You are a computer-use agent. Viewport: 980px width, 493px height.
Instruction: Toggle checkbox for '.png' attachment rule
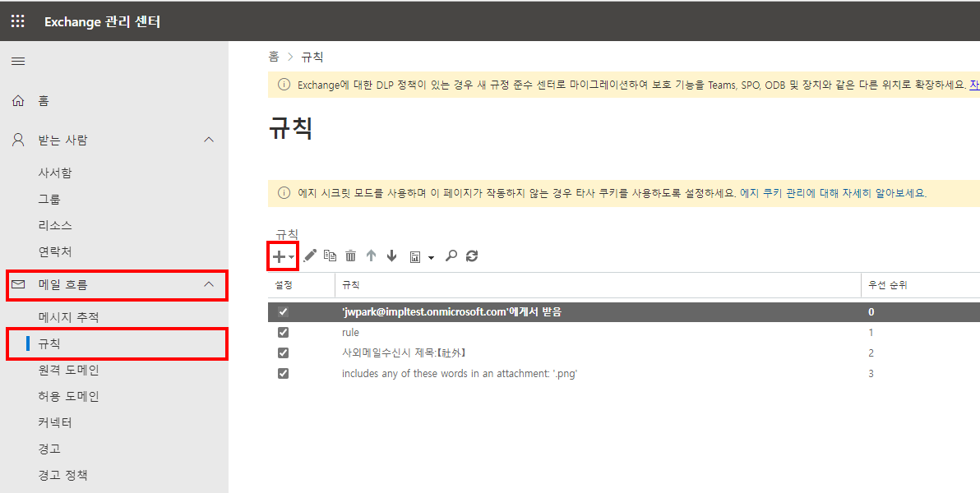coord(283,374)
